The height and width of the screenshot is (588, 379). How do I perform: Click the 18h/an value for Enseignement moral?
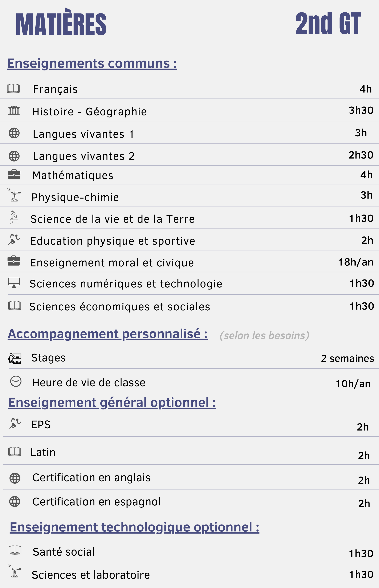click(356, 262)
